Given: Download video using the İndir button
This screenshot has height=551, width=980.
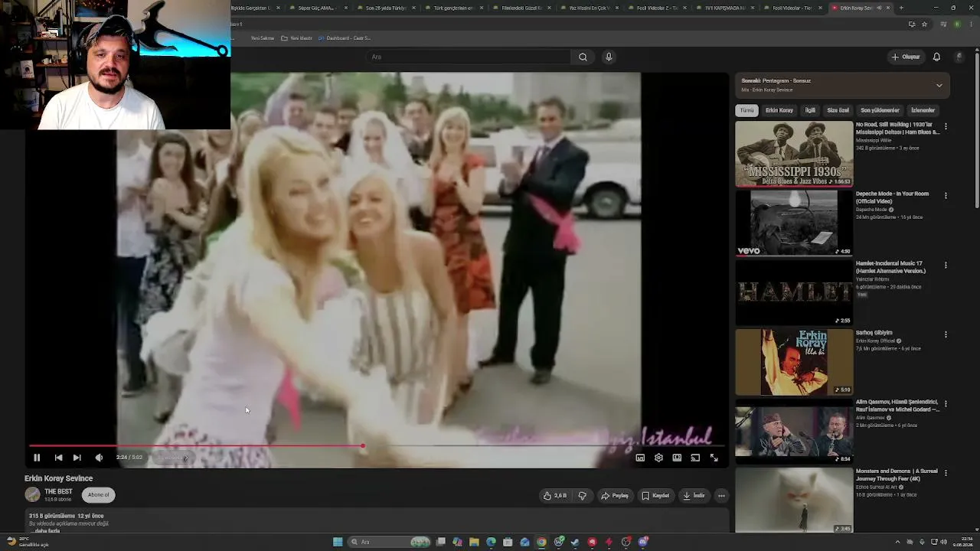Looking at the screenshot, I should click(694, 496).
